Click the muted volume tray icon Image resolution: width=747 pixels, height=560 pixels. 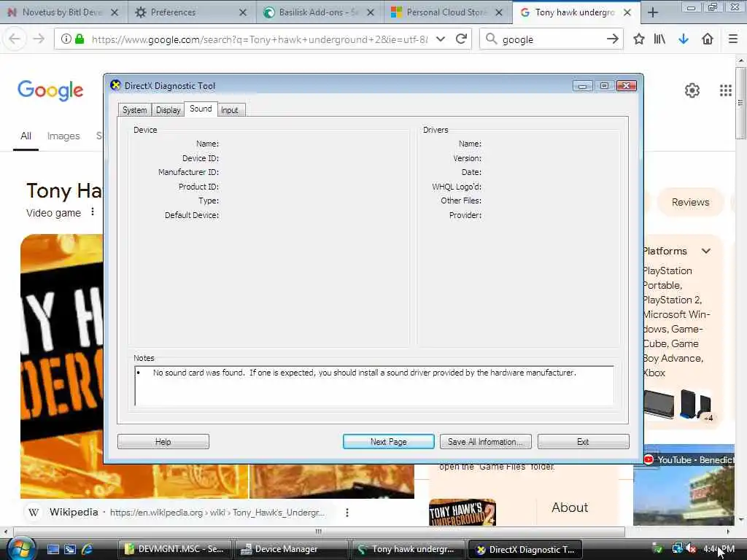(x=692, y=549)
